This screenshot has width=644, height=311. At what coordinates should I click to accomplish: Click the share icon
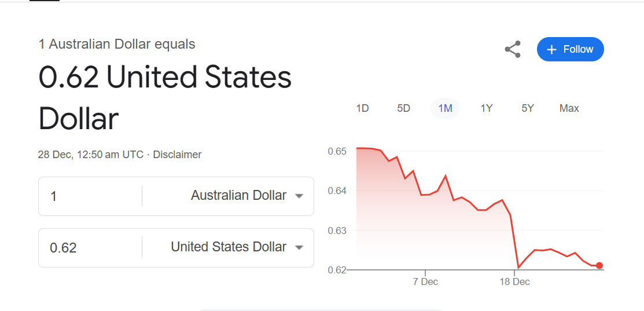coord(513,49)
